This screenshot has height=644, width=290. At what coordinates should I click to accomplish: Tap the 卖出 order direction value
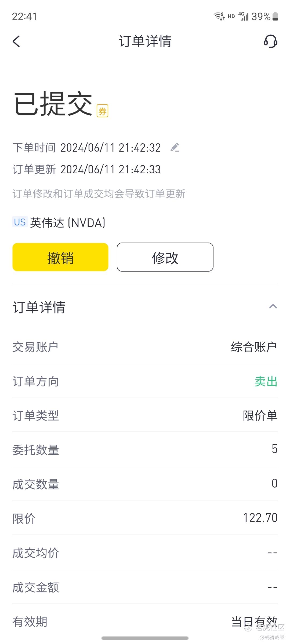coord(266,381)
